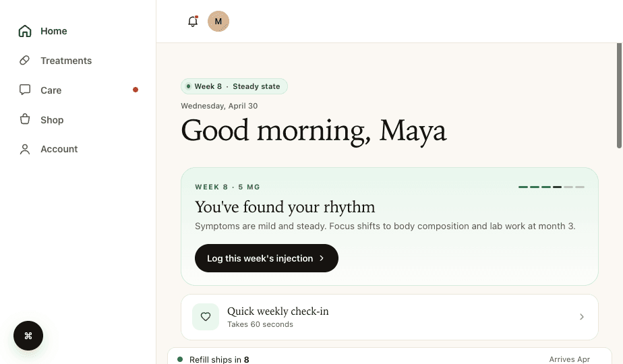Click the Week 8 Steady state badge
The width and height of the screenshot is (623, 364).
234,86
